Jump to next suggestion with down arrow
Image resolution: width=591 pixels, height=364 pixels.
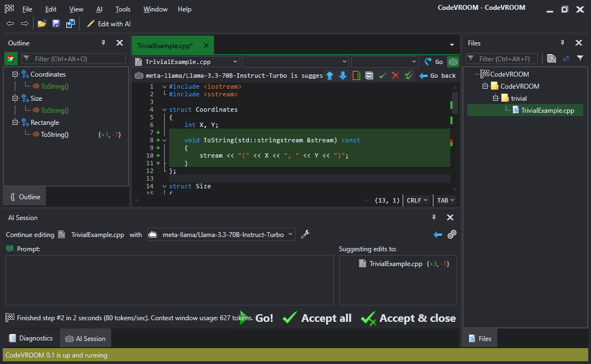[x=343, y=76]
